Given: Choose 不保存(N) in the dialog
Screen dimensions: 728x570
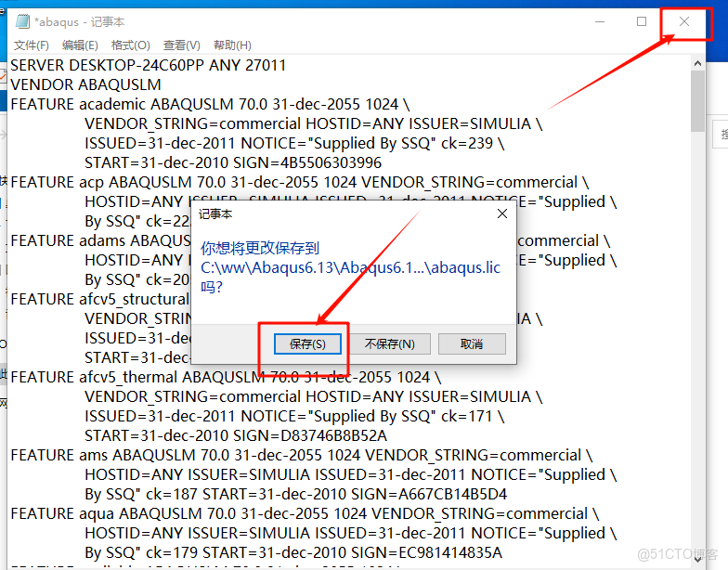Looking at the screenshot, I should (390, 343).
